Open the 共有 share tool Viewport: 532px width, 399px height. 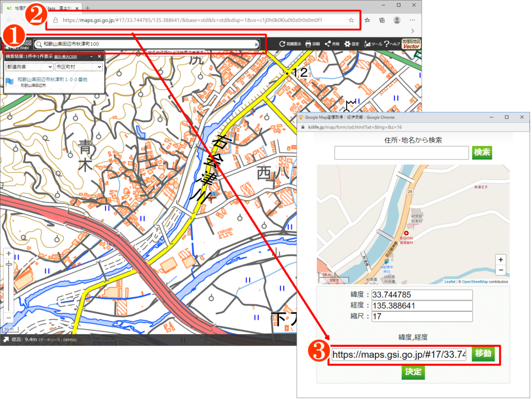point(332,44)
